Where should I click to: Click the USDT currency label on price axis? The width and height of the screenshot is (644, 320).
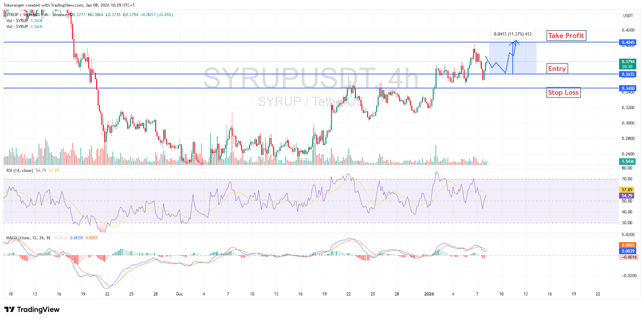click(628, 16)
